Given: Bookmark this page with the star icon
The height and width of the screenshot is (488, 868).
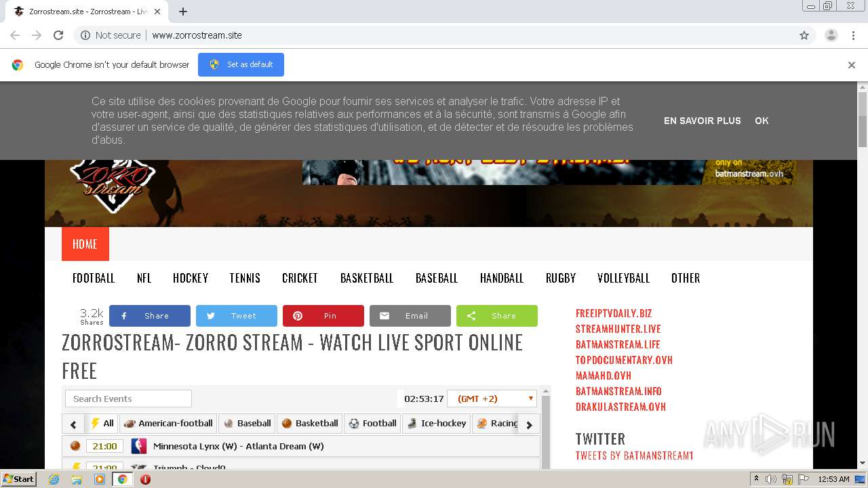Looking at the screenshot, I should point(804,35).
